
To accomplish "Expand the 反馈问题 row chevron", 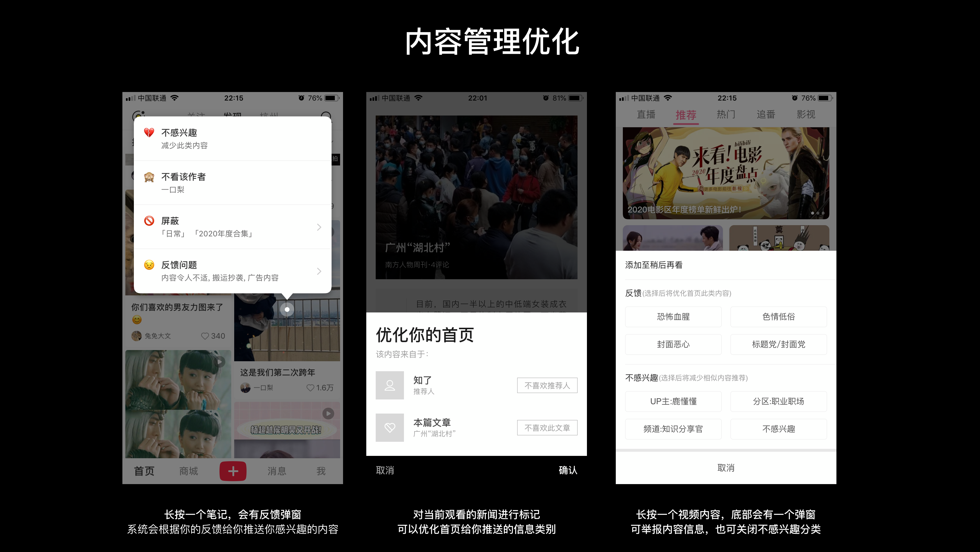I will point(319,271).
